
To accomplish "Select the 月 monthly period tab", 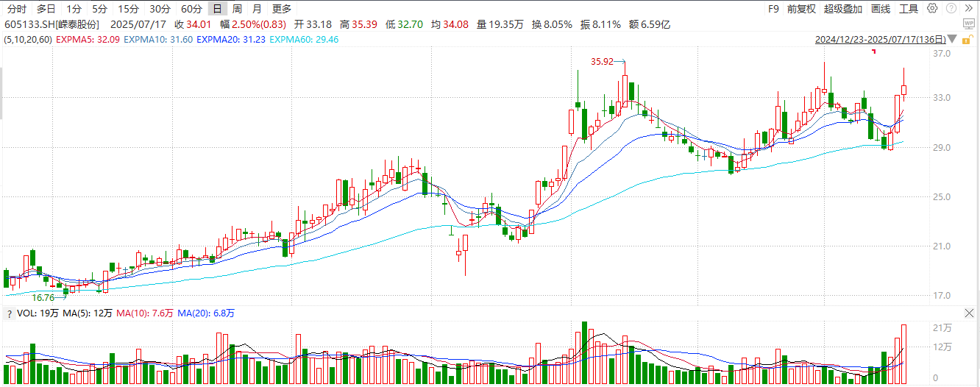I will pos(256,9).
